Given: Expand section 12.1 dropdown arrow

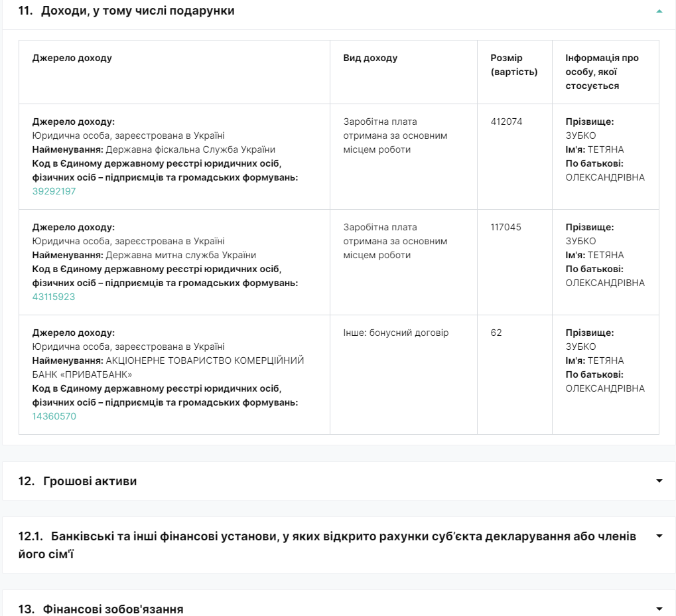Looking at the screenshot, I should 659,536.
